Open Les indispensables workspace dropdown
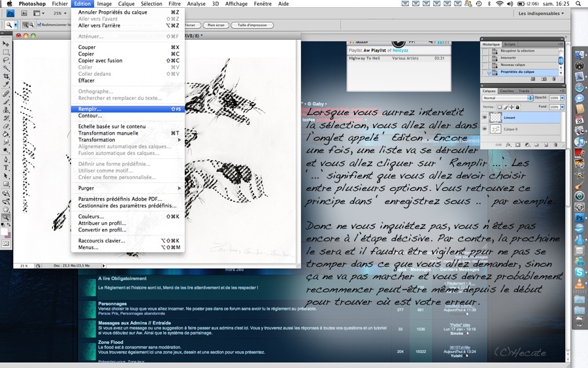The height and width of the screenshot is (368, 588). tap(541, 14)
